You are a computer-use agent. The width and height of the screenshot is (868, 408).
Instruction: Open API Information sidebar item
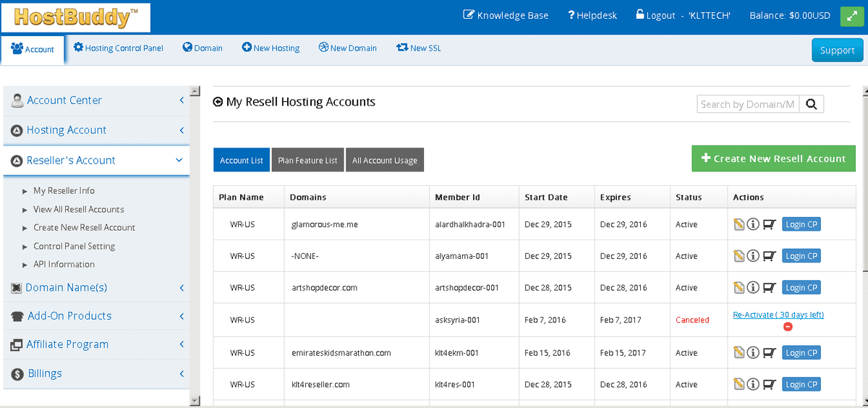tap(64, 264)
